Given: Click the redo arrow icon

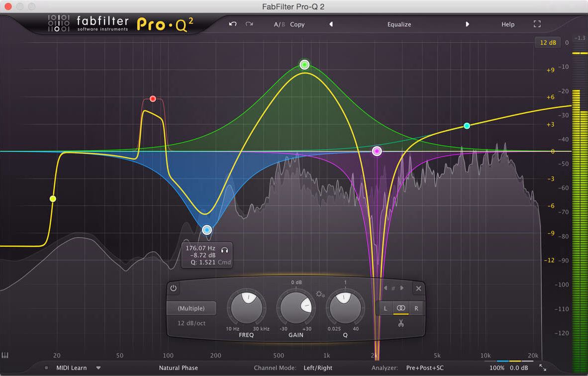Looking at the screenshot, I should point(249,24).
